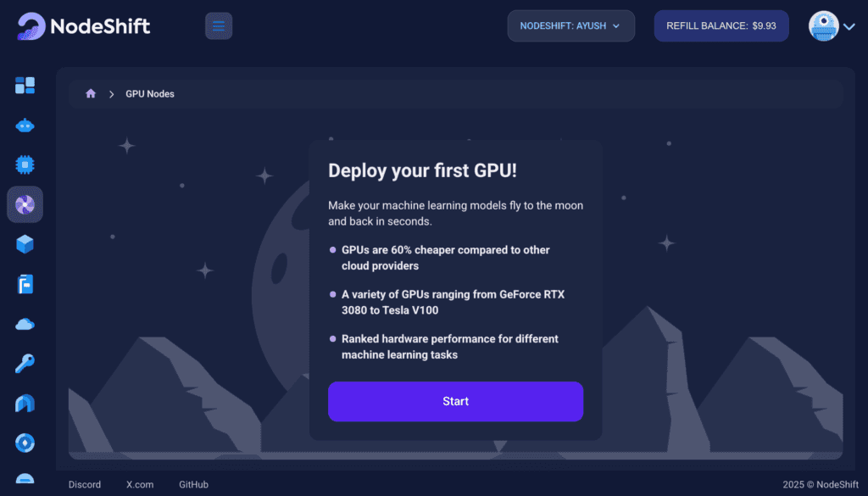Screen dimensions: 868x496
Task: Click the Start button
Action: 455,401
